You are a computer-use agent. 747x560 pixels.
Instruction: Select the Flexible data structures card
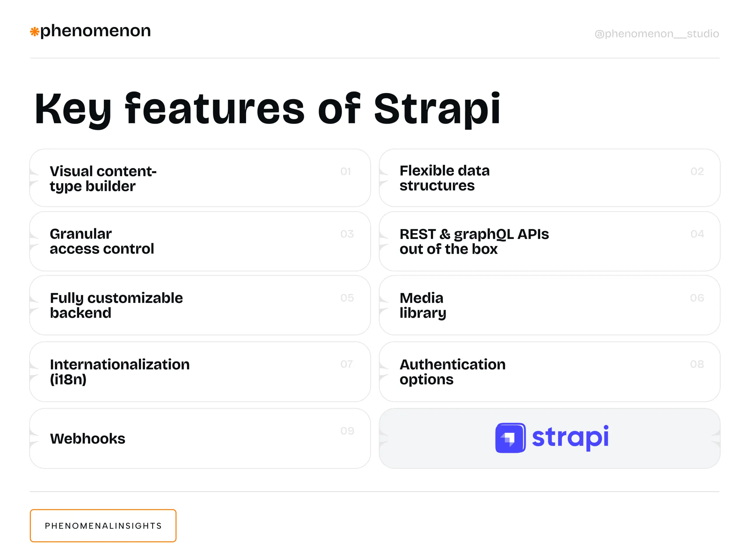coord(549,178)
